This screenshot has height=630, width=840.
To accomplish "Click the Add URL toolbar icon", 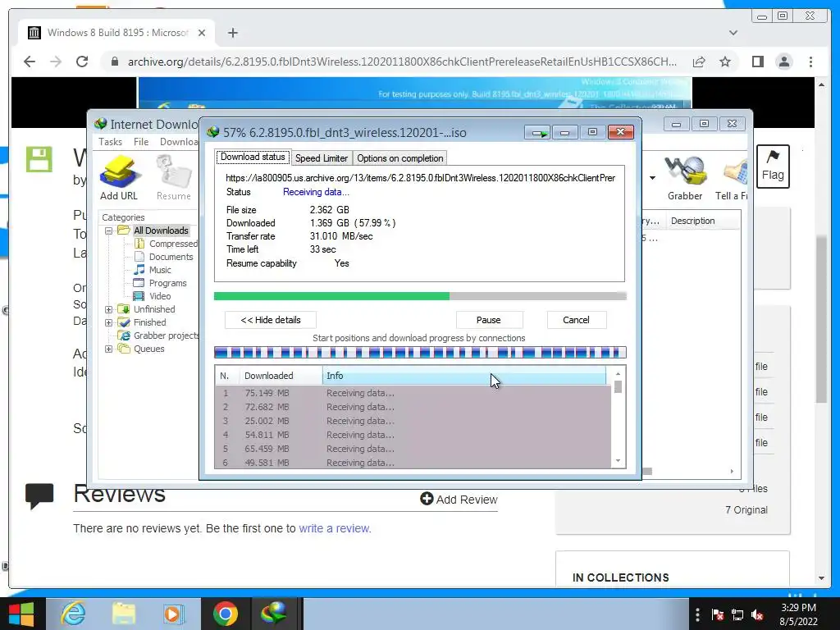I will click(119, 177).
